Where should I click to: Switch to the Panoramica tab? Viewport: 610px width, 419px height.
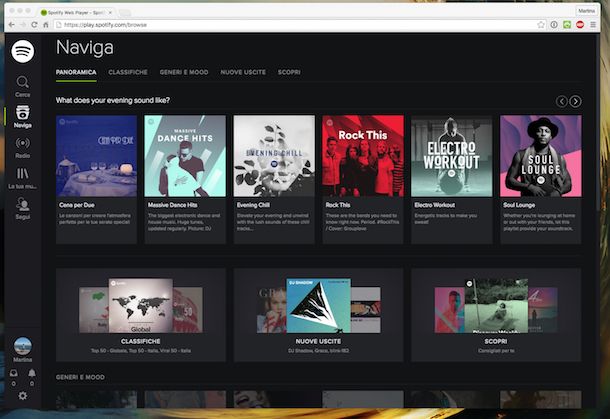point(76,72)
